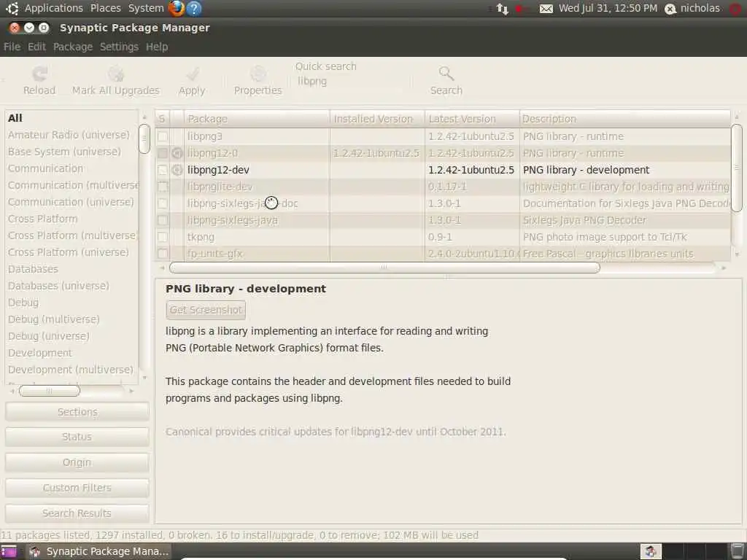Sort by the Installed Version column header
Viewport: 747px width, 560px height.
tap(377, 119)
